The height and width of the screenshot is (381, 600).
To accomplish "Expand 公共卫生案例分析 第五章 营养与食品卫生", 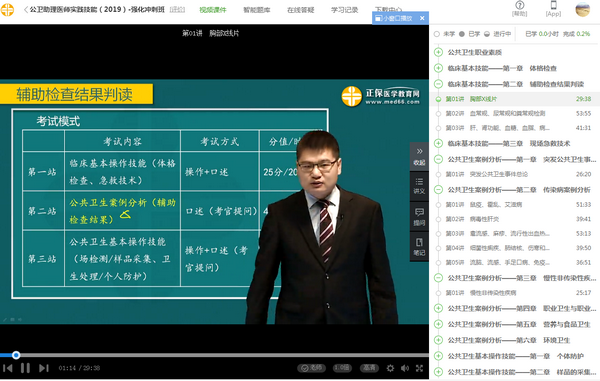I will tap(439, 324).
